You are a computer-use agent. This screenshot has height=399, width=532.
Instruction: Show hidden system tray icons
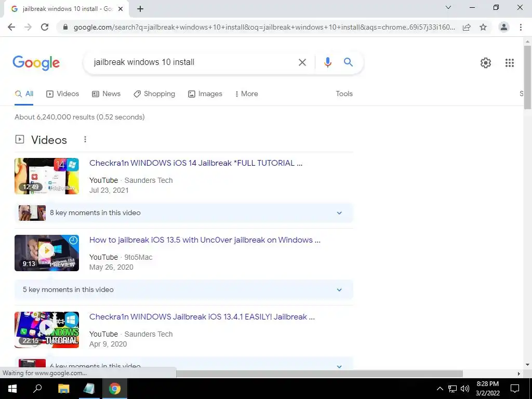coord(440,389)
